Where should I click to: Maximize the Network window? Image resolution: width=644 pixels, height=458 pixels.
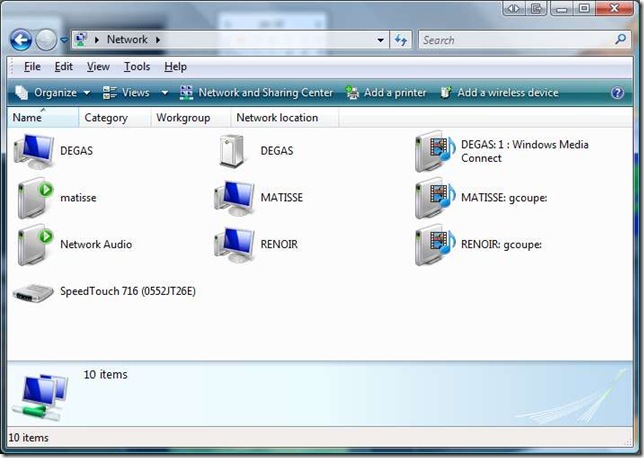click(584, 8)
